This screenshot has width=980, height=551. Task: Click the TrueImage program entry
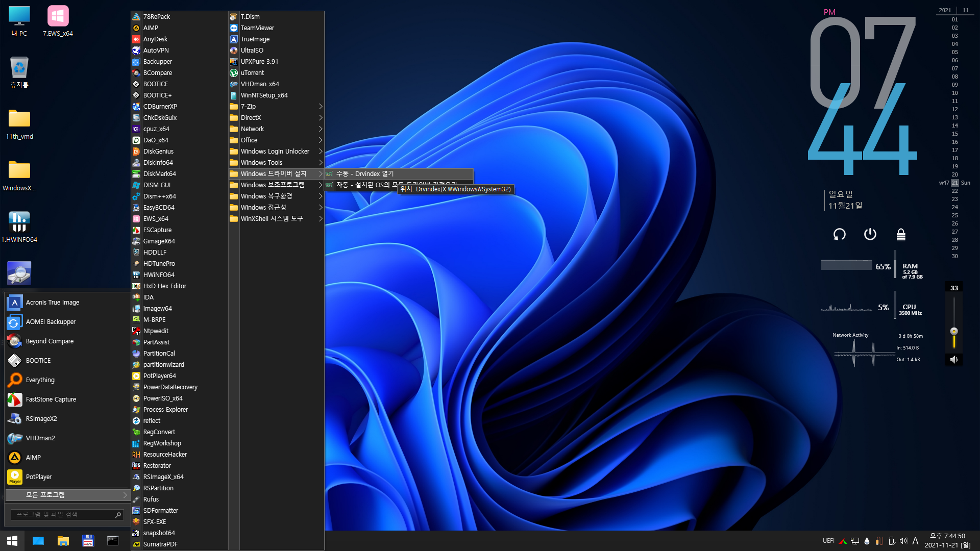pos(276,39)
